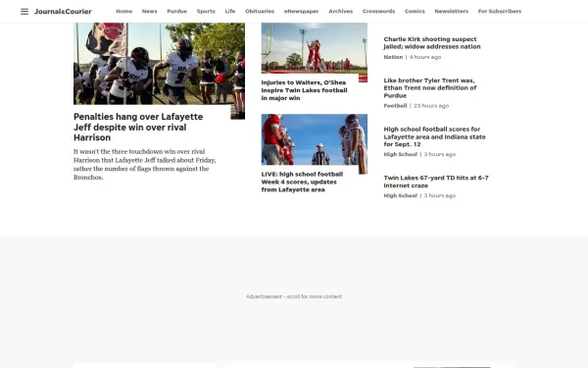
Task: Go to Home in navigation
Action: (124, 11)
